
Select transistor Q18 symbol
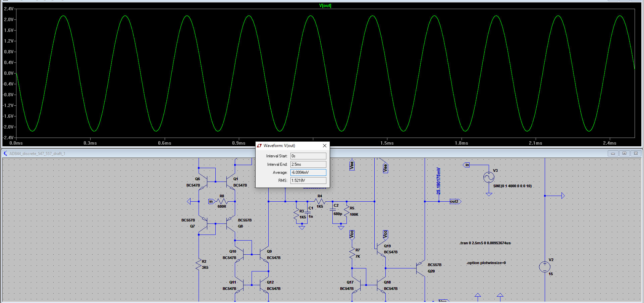click(381, 285)
